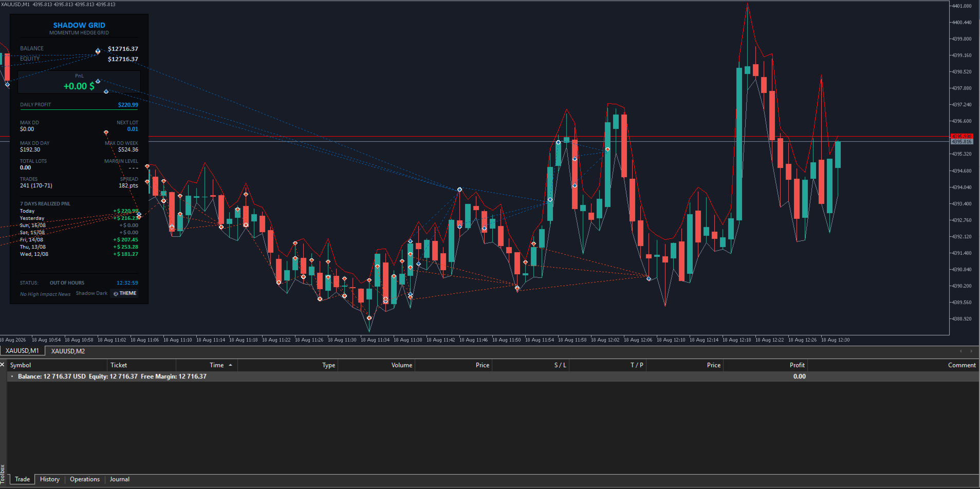The image size is (980, 489).
Task: Click the vertical Toolbox label
Action: click(3, 476)
